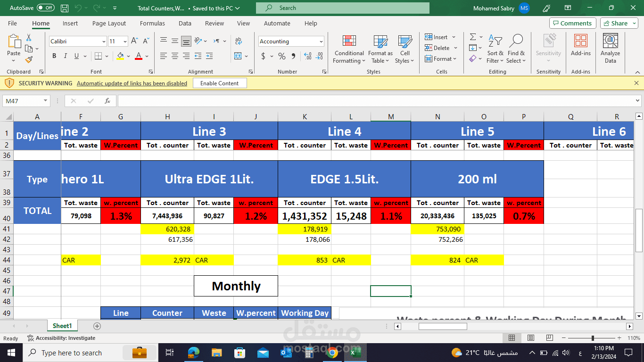Apply Underline formatting
The image size is (644, 362).
click(76, 56)
